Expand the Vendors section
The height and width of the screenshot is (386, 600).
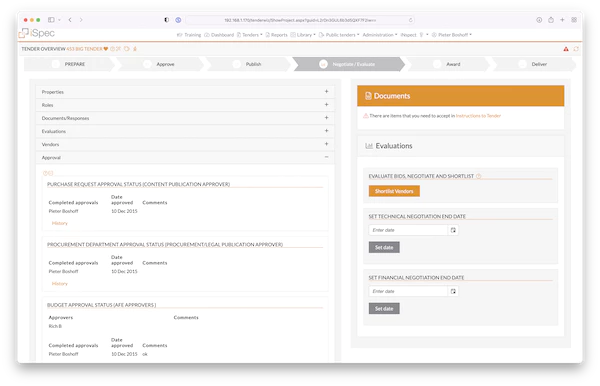(x=185, y=144)
